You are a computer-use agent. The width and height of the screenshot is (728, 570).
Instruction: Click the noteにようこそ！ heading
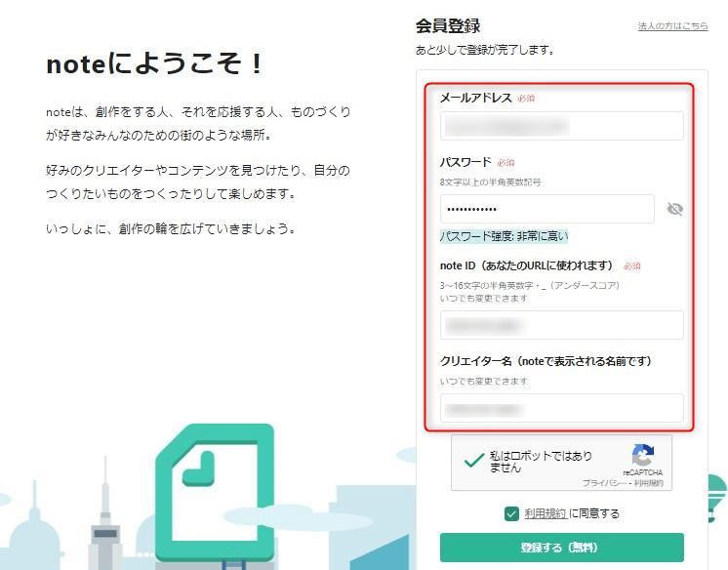tap(155, 63)
